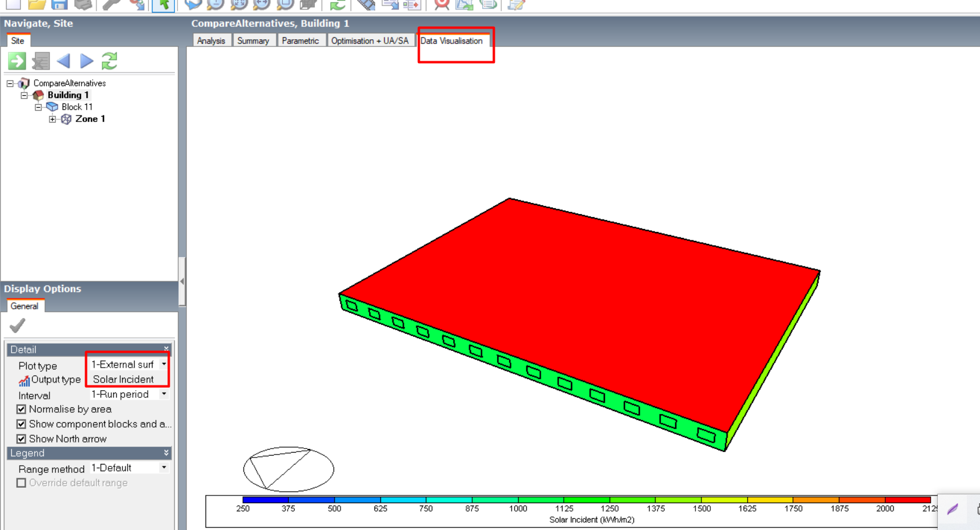Viewport: 980px width, 530px height.
Task: Open the Interval Run period dropdown
Action: tap(129, 394)
